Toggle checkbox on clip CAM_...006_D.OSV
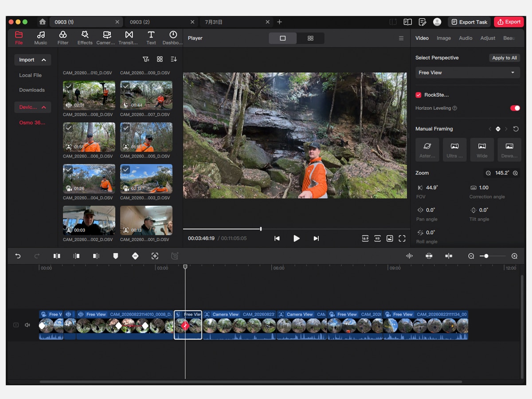Screen dimensions: 532x399 click(x=69, y=128)
